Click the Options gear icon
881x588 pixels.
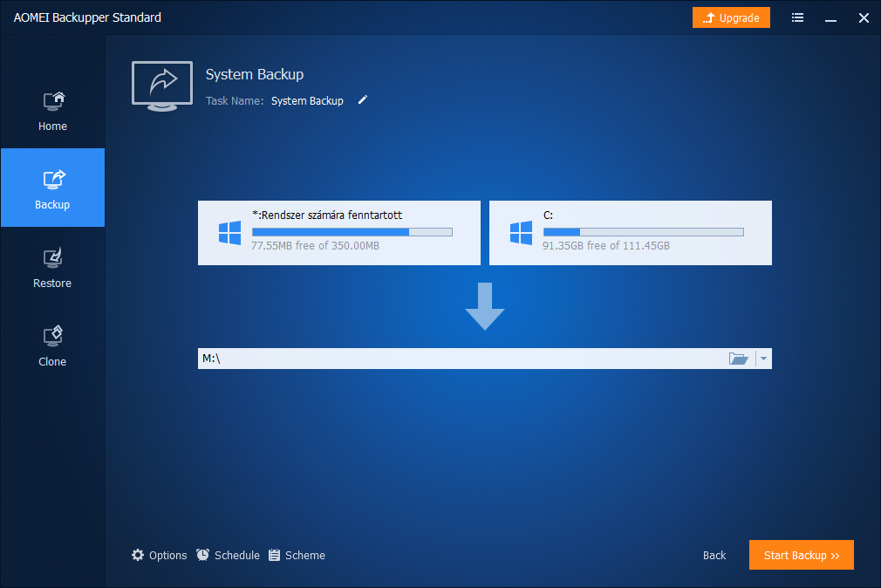point(138,555)
